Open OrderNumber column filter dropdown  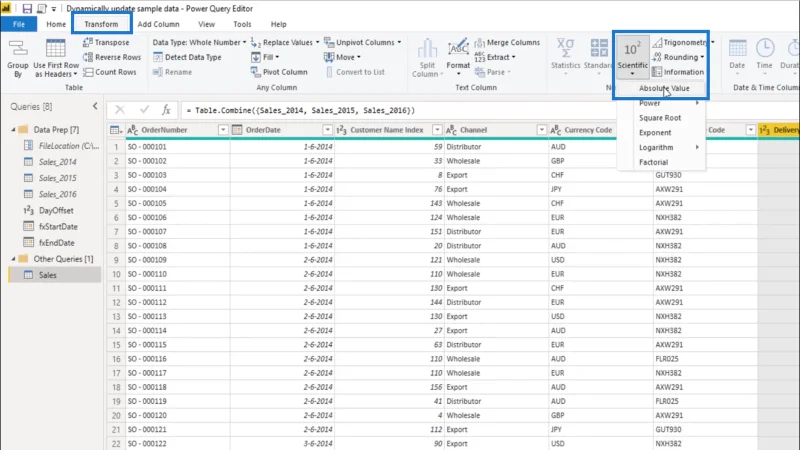223,130
